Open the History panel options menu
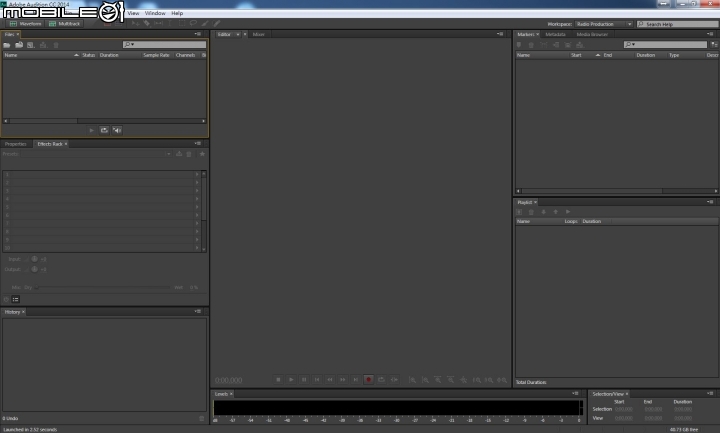The height and width of the screenshot is (433, 720). click(x=198, y=311)
